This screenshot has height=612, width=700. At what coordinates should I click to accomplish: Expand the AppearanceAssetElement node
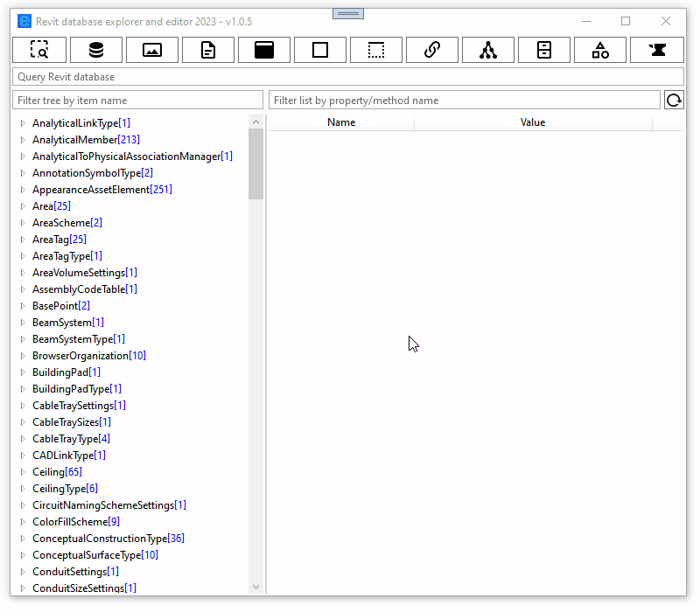tap(23, 190)
